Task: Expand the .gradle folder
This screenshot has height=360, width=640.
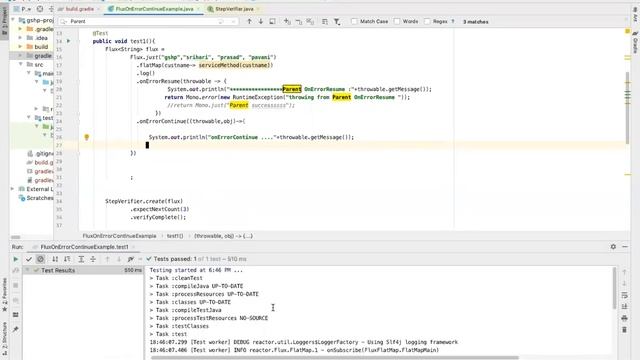Action: pyautogui.click(x=20, y=29)
